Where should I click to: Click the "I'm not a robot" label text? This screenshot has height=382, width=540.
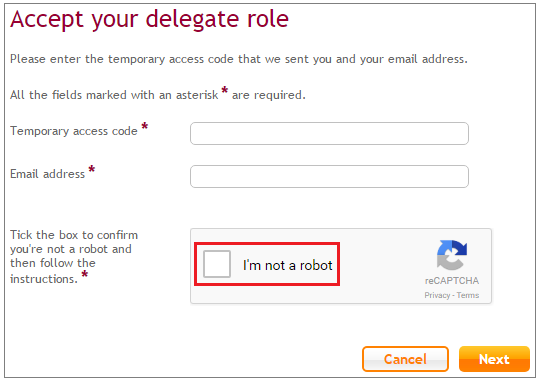point(288,265)
